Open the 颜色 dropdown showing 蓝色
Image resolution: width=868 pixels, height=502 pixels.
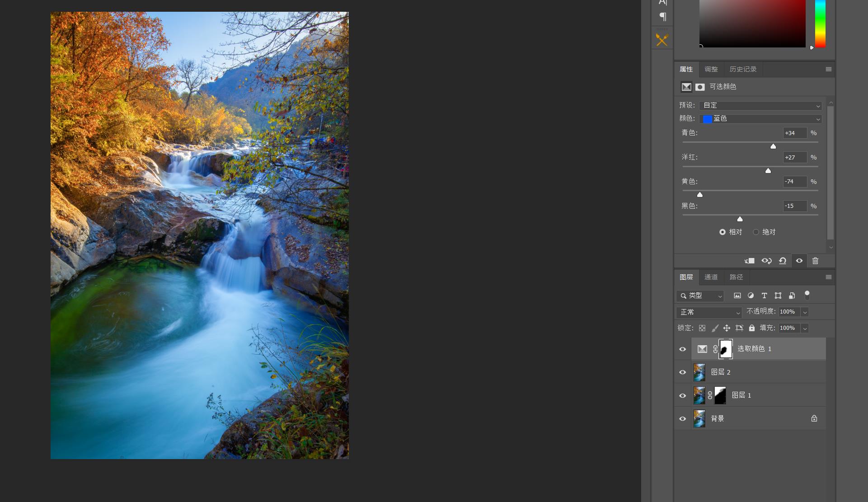click(x=760, y=119)
